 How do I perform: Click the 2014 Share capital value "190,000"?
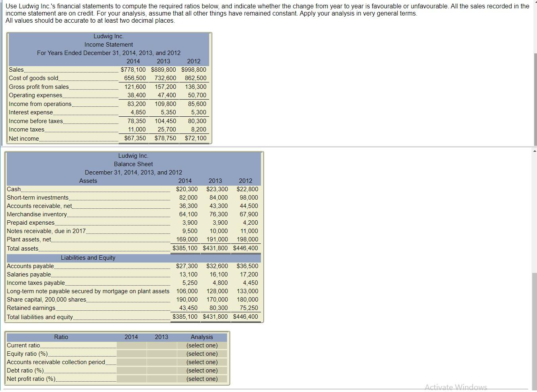pos(187,300)
